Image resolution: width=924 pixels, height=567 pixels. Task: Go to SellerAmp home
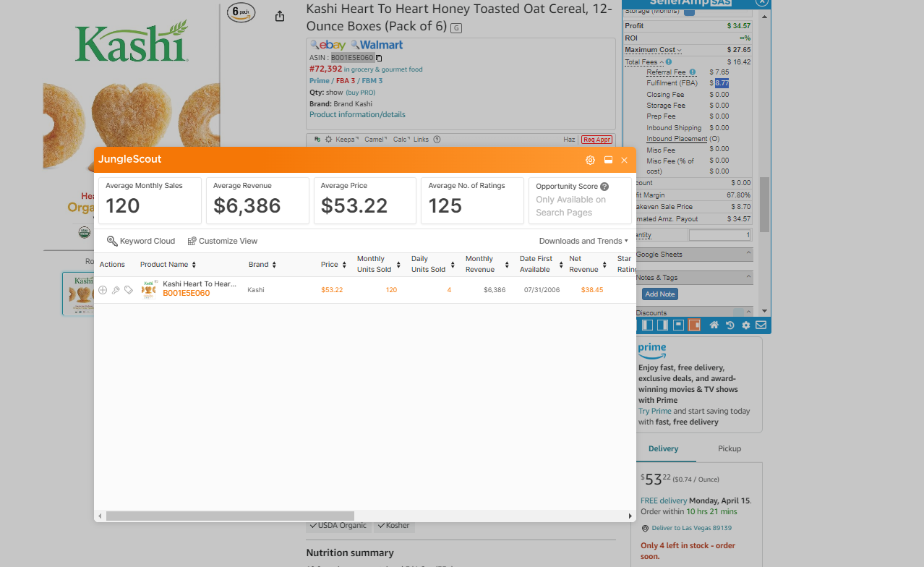(x=714, y=325)
